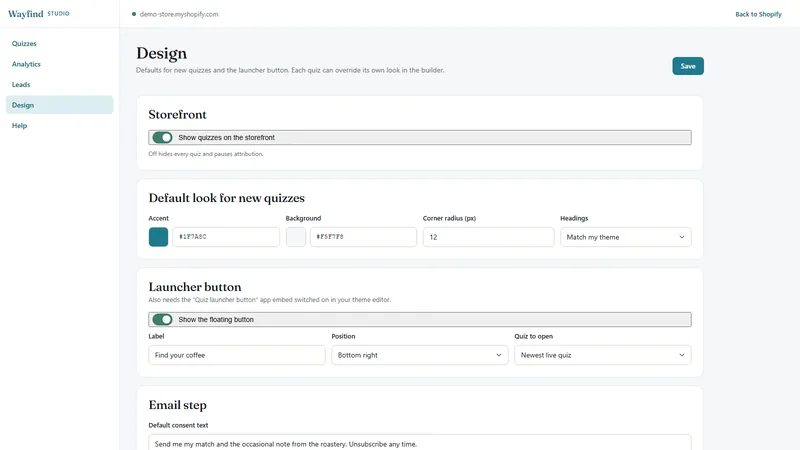This screenshot has height=450, width=800.
Task: Open the Background color swatch
Action: pyautogui.click(x=296, y=237)
